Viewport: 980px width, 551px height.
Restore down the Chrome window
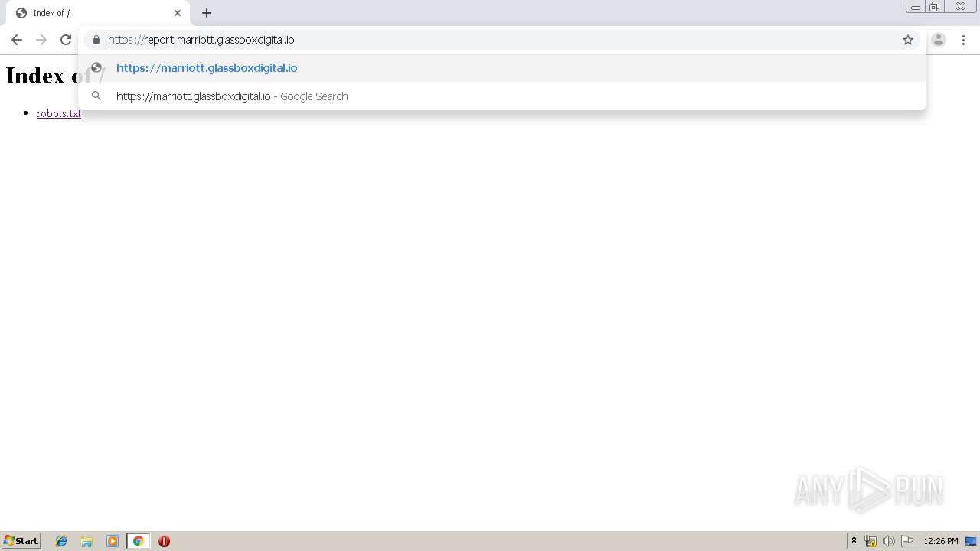pyautogui.click(x=935, y=7)
